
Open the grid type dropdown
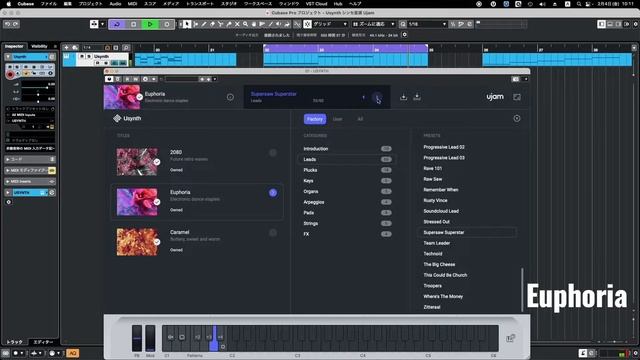coord(330,24)
